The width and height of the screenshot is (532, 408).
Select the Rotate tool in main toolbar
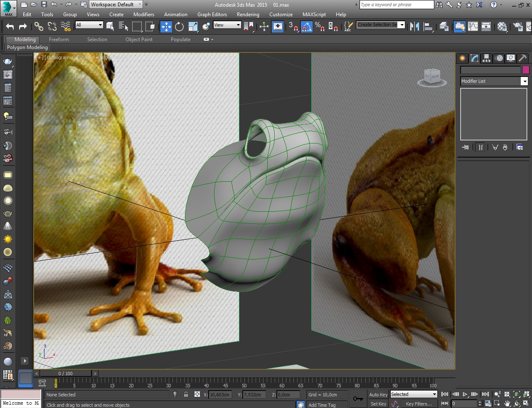point(179,27)
